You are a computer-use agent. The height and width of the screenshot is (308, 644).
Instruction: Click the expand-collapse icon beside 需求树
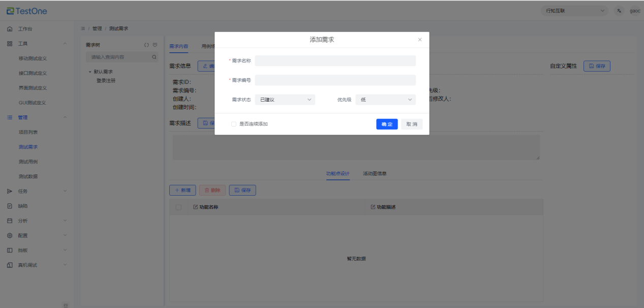(146, 45)
